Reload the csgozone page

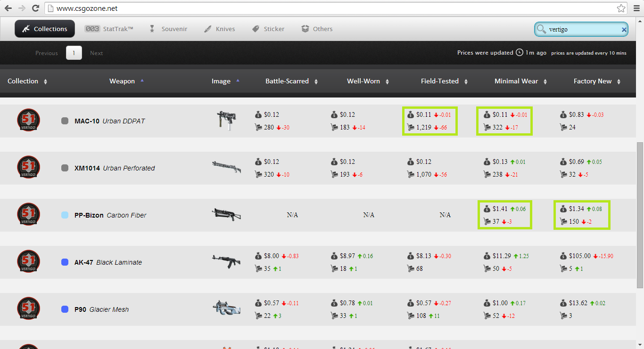35,8
